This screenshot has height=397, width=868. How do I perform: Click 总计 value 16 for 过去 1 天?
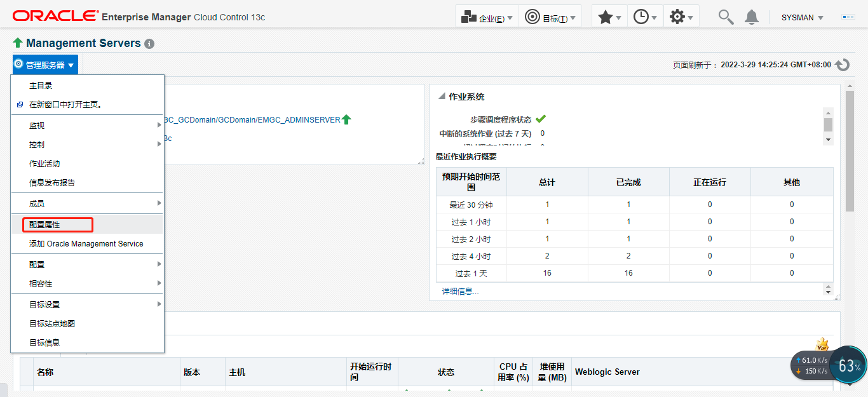(547, 273)
